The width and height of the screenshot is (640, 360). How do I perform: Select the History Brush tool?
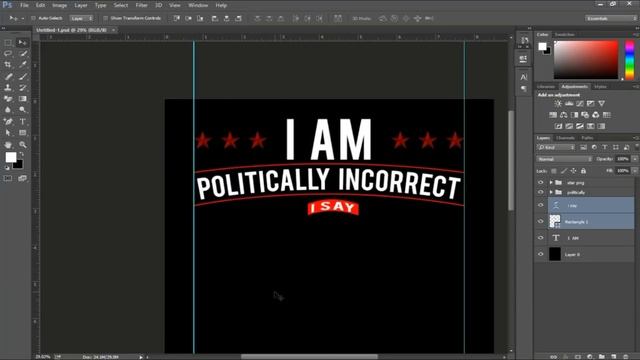pos(23,87)
